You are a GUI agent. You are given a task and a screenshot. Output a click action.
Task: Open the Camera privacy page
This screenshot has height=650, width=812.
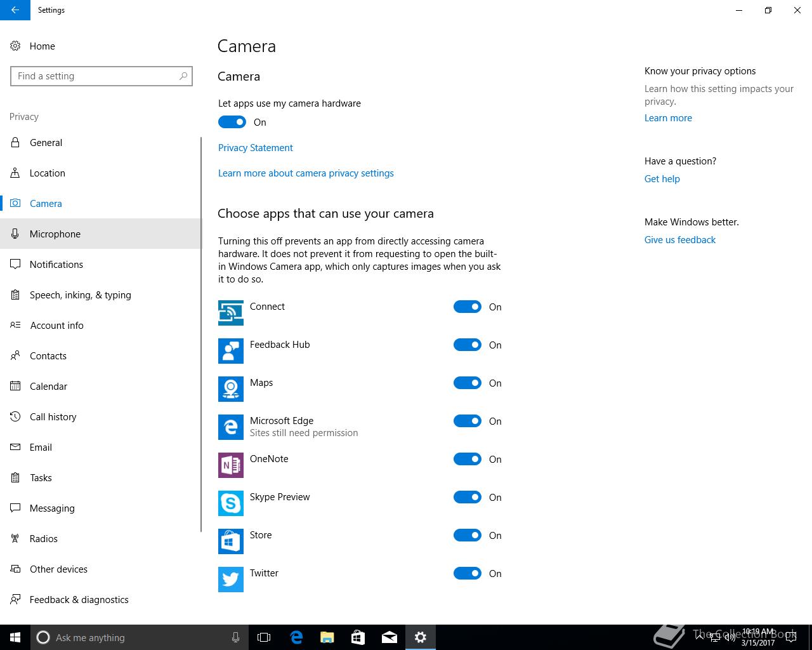tap(100, 203)
